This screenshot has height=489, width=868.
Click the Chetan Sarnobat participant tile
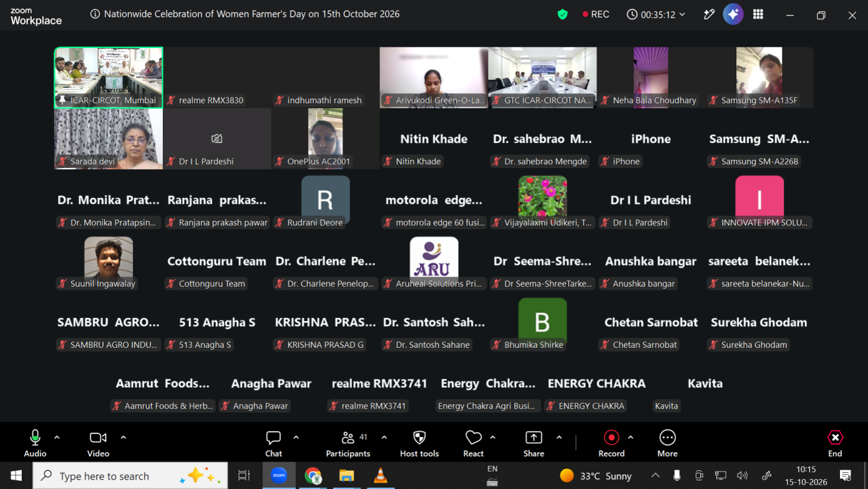point(651,322)
